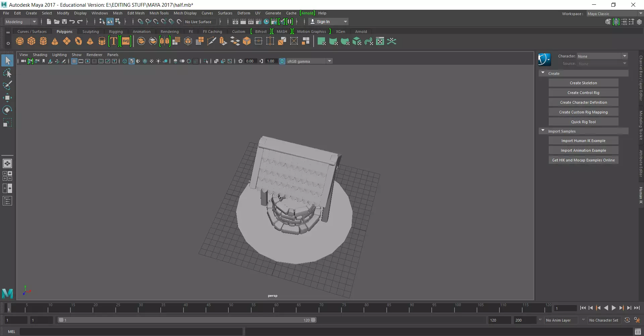This screenshot has height=336, width=644.
Task: Create a new scene from status line
Action: [49, 22]
